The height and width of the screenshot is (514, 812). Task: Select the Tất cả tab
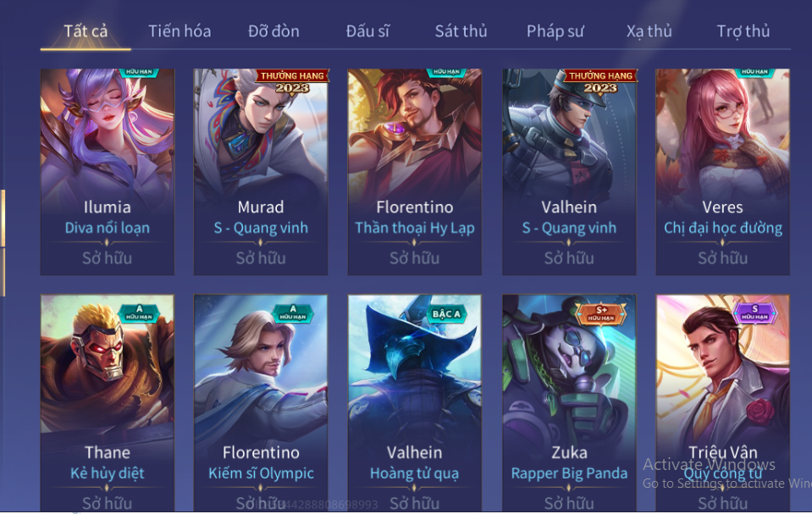pos(86,31)
